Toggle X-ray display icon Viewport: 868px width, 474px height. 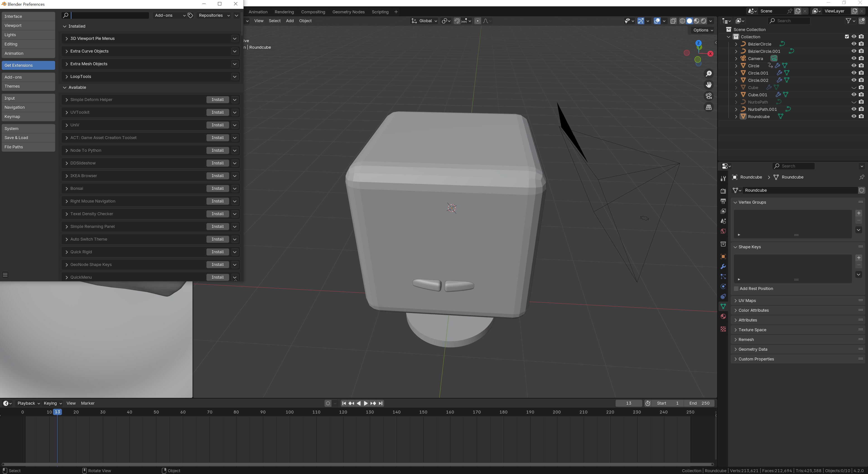coord(673,21)
